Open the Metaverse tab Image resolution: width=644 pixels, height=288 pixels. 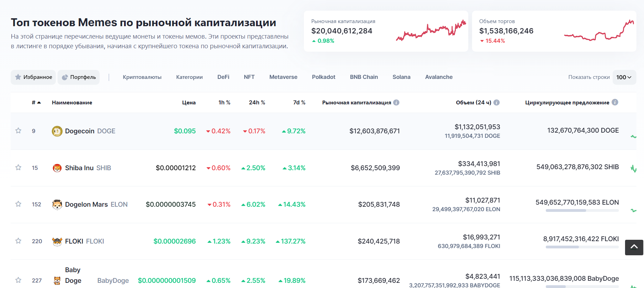pyautogui.click(x=283, y=77)
